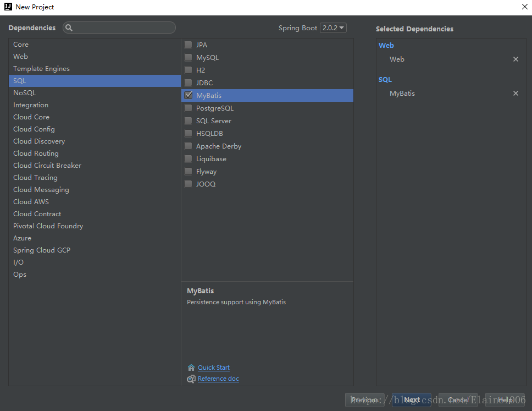Open the Azure category

pos(95,238)
